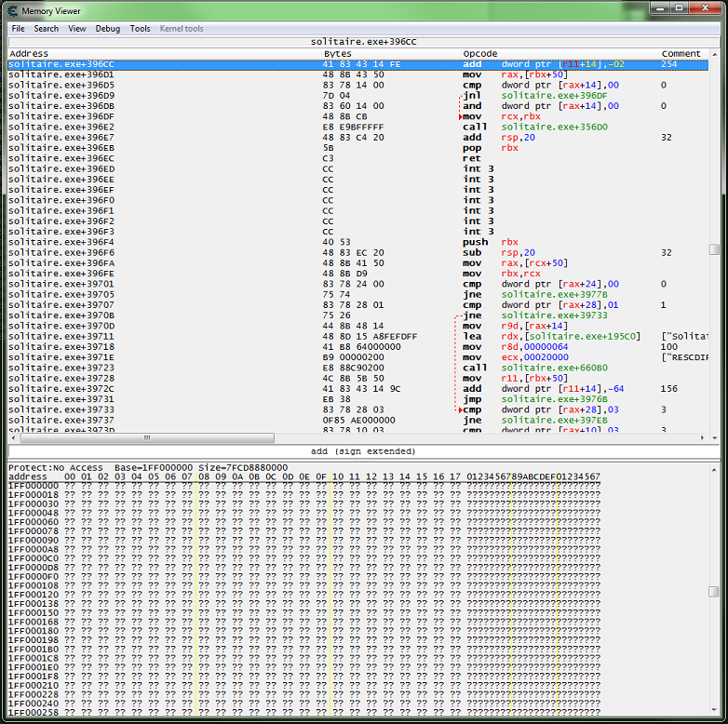Open the Search menu

[x=46, y=29]
